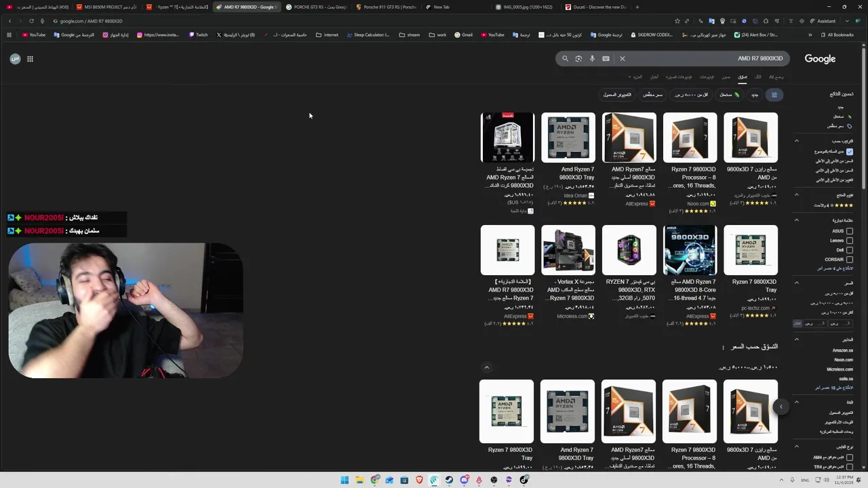Open the on-screen keyboard icon in search box
Image resolution: width=868 pixels, height=488 pixels.
[x=606, y=58]
